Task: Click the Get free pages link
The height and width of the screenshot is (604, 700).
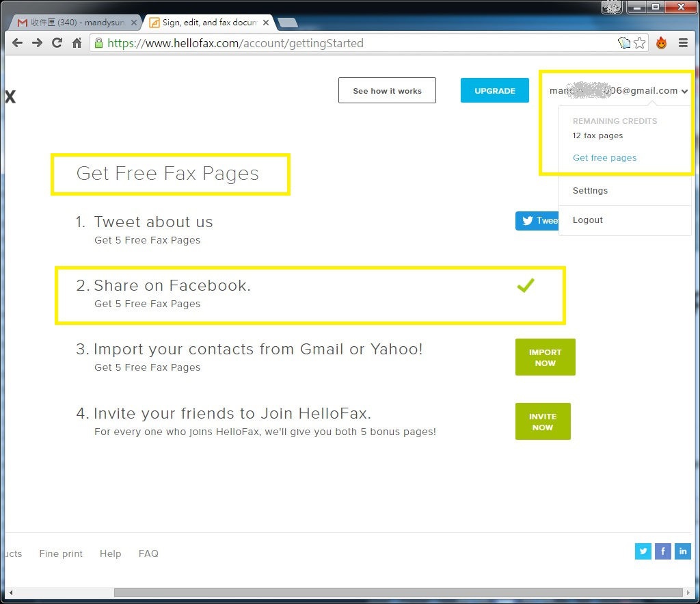Action: click(604, 158)
